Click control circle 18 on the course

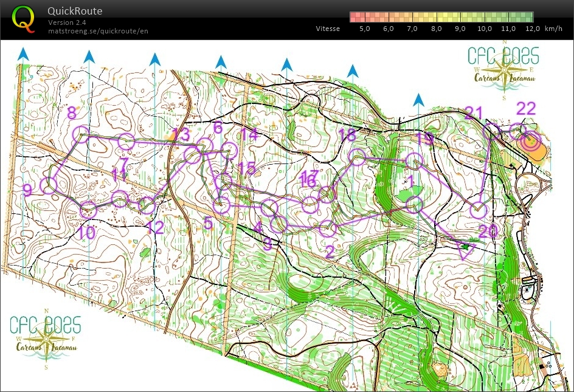(x=358, y=157)
